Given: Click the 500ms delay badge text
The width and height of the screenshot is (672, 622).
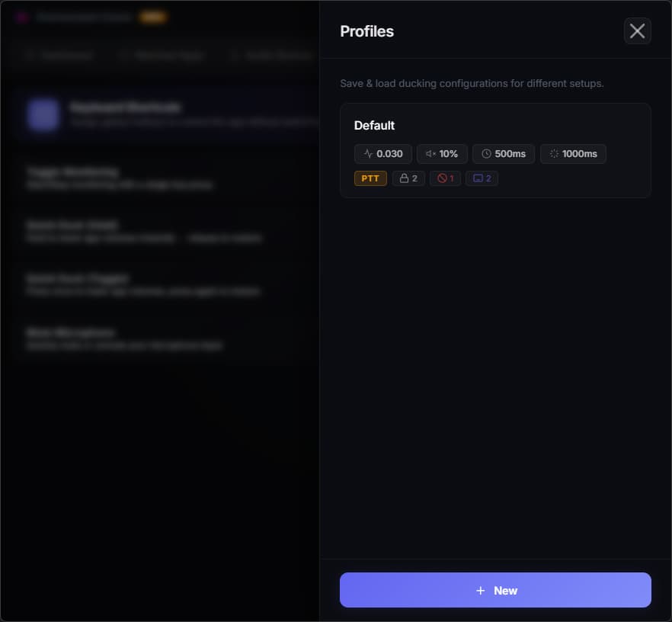Looking at the screenshot, I should 510,154.
